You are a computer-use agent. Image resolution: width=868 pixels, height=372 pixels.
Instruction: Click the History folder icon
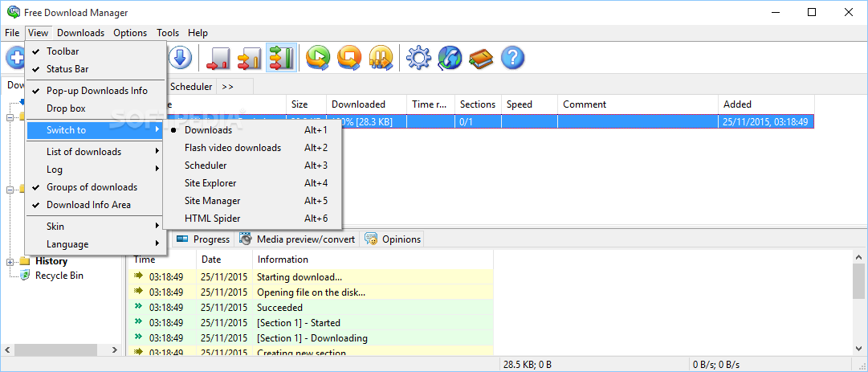(25, 261)
